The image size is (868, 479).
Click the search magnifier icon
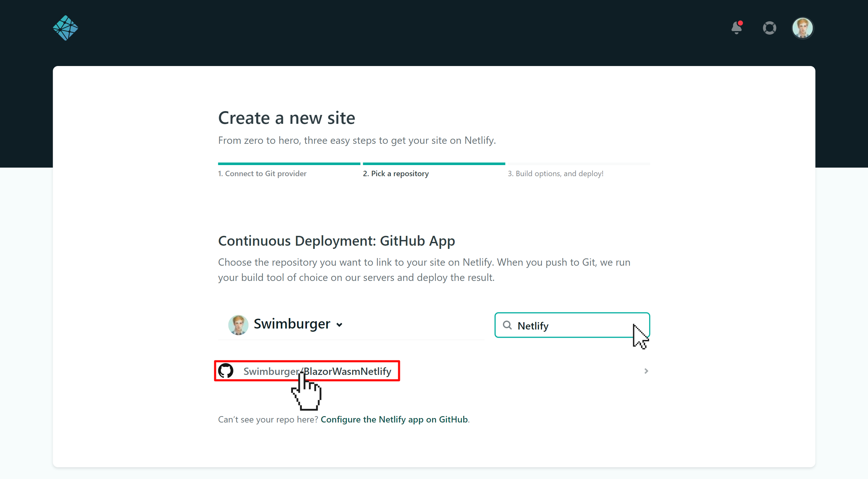(x=507, y=325)
